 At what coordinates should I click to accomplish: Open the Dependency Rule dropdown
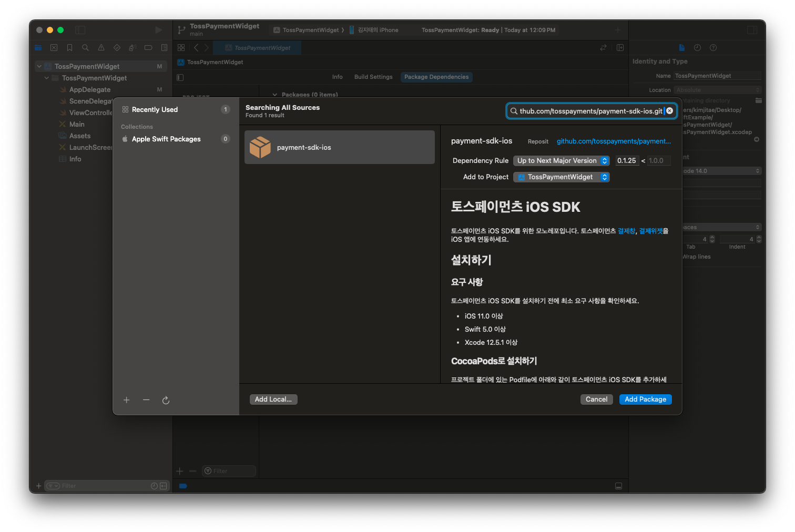(562, 161)
